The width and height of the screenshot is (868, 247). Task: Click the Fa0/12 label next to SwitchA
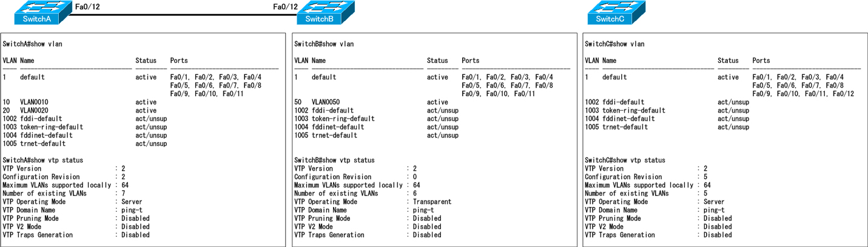(x=87, y=7)
